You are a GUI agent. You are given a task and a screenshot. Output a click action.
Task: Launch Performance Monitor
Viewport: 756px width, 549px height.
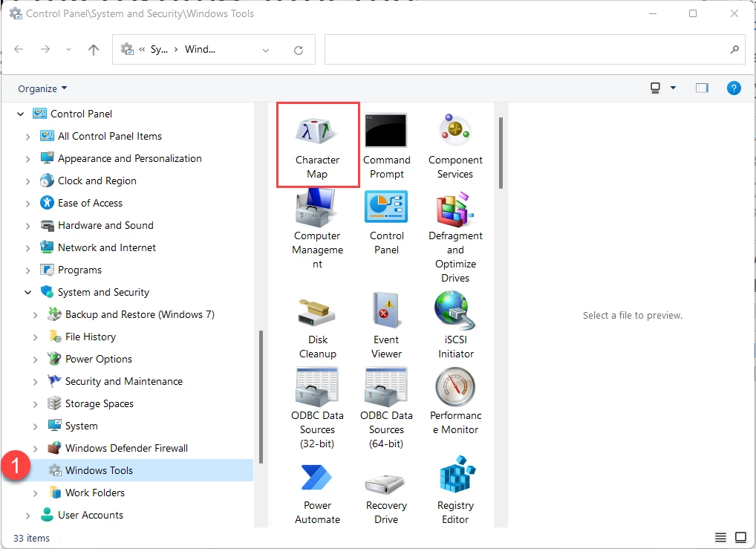point(455,401)
